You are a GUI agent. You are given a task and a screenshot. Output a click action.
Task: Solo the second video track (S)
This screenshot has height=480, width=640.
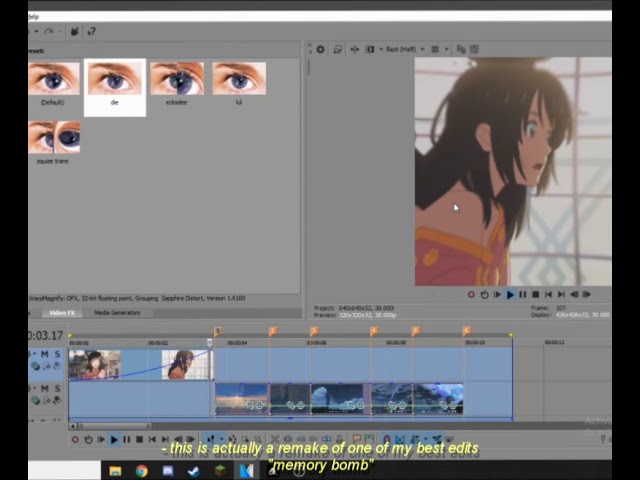point(58,388)
